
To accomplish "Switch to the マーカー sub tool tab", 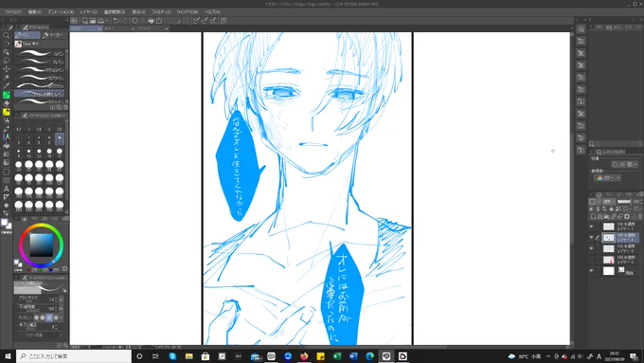I will point(53,35).
